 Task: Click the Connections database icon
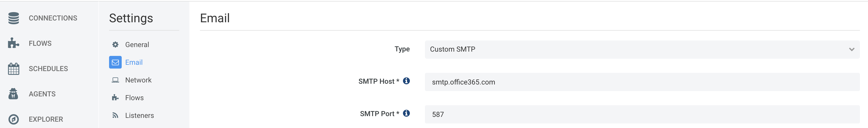pos(13,18)
